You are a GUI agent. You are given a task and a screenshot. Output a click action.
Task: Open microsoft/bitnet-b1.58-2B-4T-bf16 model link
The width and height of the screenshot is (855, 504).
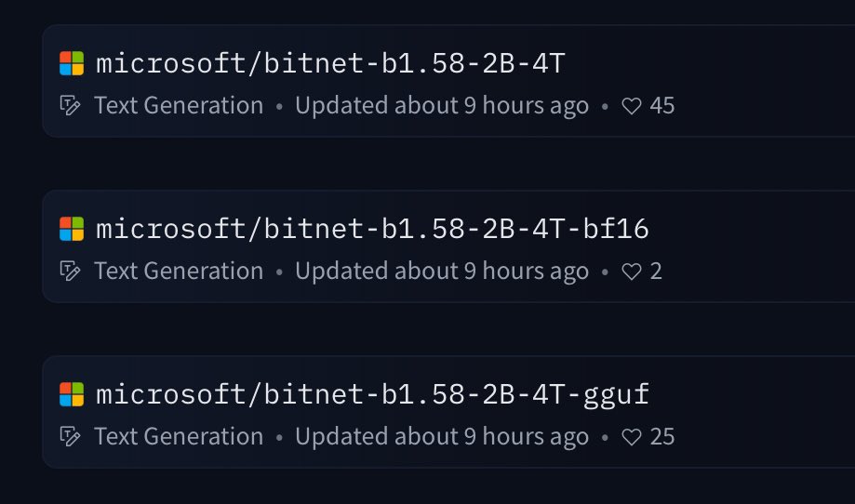(x=372, y=229)
